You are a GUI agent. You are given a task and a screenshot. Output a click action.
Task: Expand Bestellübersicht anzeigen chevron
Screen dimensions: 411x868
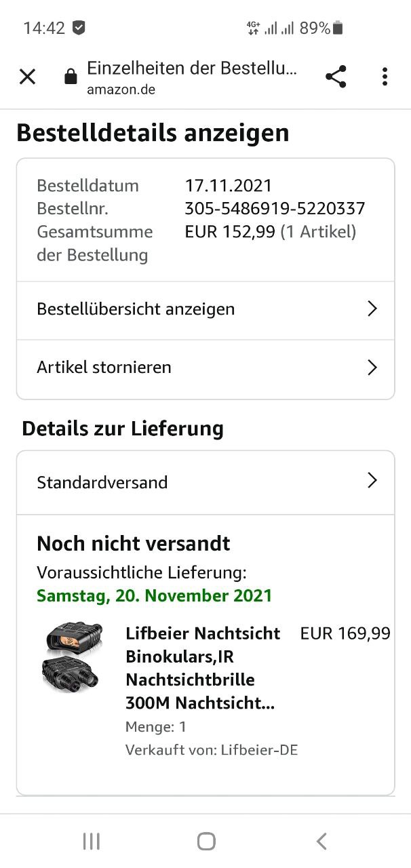click(x=372, y=309)
